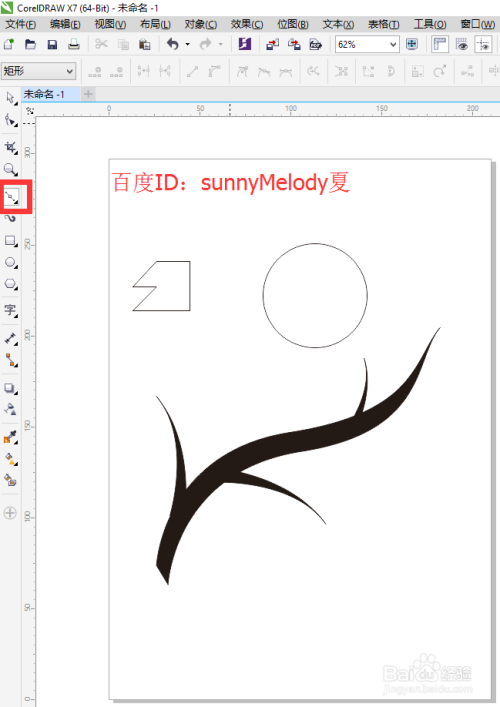Create a new document
500x707 pixels.
pyautogui.click(x=9, y=44)
